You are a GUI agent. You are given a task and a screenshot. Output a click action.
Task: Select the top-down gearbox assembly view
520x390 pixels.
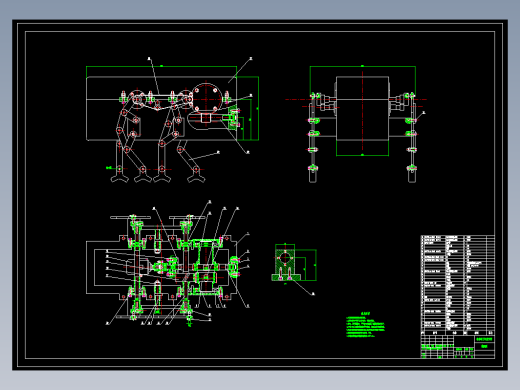[168, 263]
